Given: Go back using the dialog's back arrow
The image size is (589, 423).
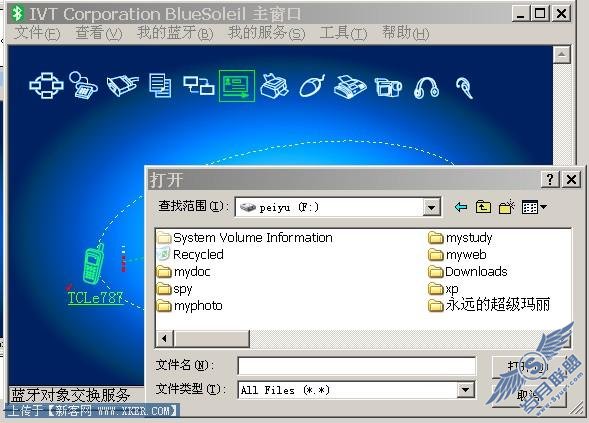Looking at the screenshot, I should click(461, 207).
